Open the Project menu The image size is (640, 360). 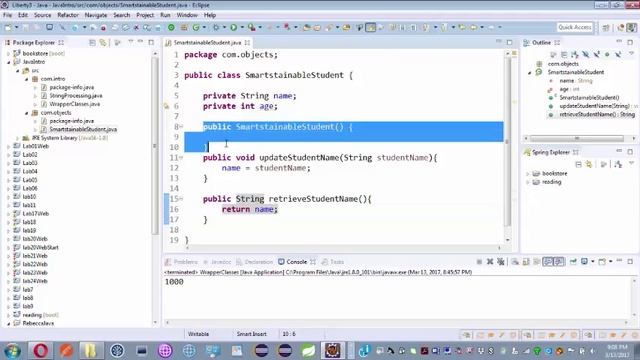145,15
